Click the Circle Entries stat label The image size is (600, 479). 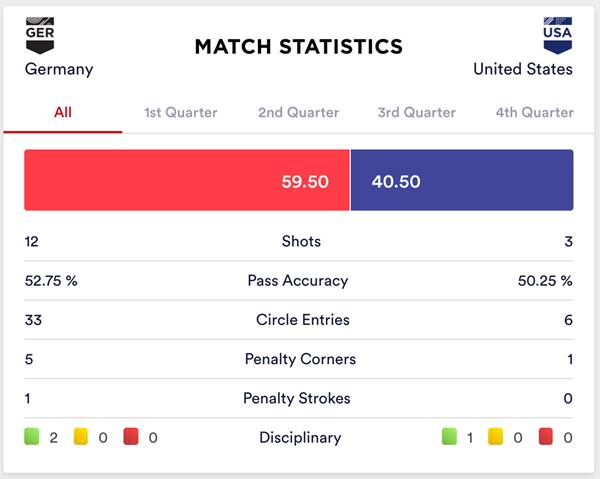coord(300,320)
